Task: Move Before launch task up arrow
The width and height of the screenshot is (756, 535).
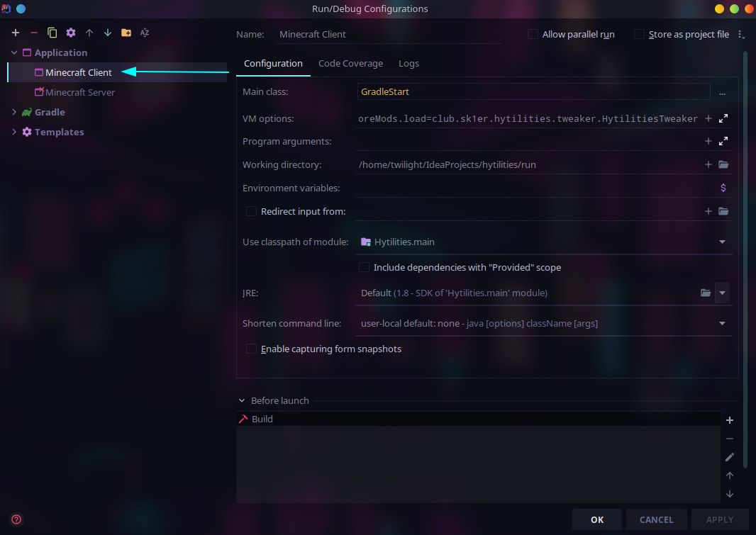Action: [x=730, y=475]
